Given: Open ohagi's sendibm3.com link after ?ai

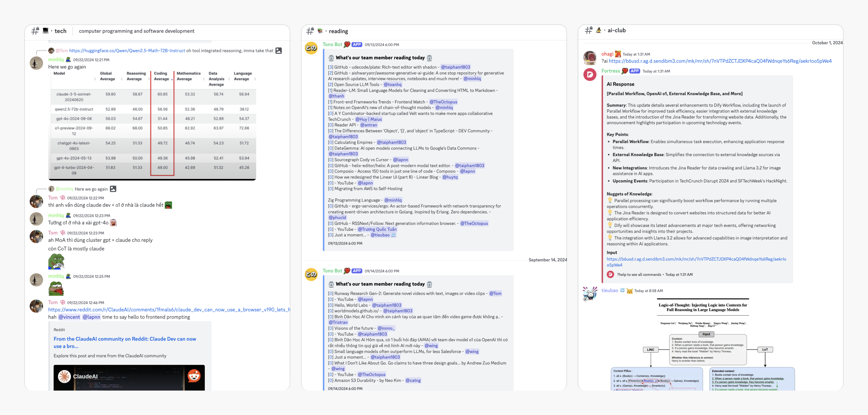Looking at the screenshot, I should (720, 61).
